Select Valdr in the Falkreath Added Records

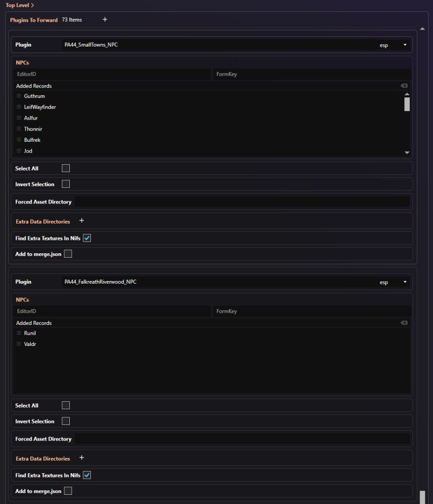pyautogui.click(x=30, y=344)
